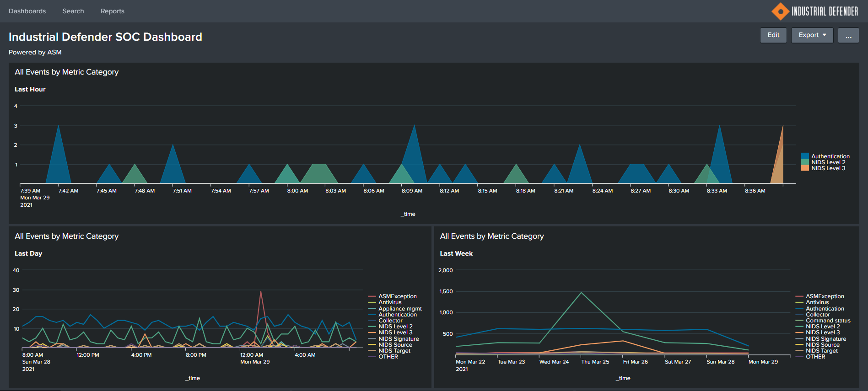The image size is (868, 391).
Task: Select NIDS Level 2 legend in Last Day chart
Action: pyautogui.click(x=390, y=327)
